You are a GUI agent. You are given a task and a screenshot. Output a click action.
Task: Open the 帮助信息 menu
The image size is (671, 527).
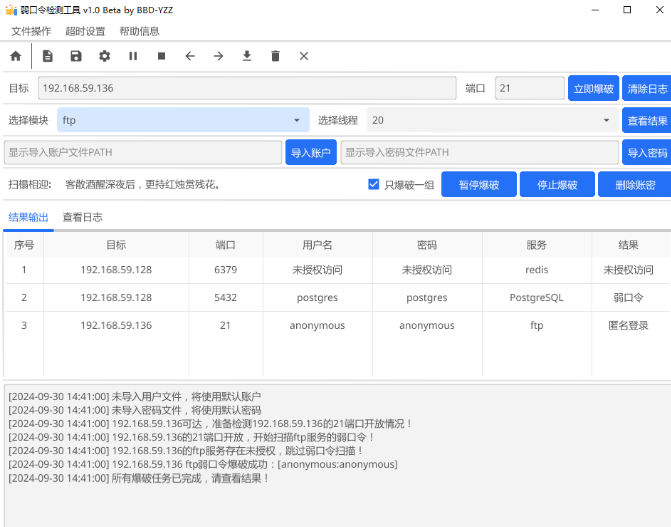point(140,31)
